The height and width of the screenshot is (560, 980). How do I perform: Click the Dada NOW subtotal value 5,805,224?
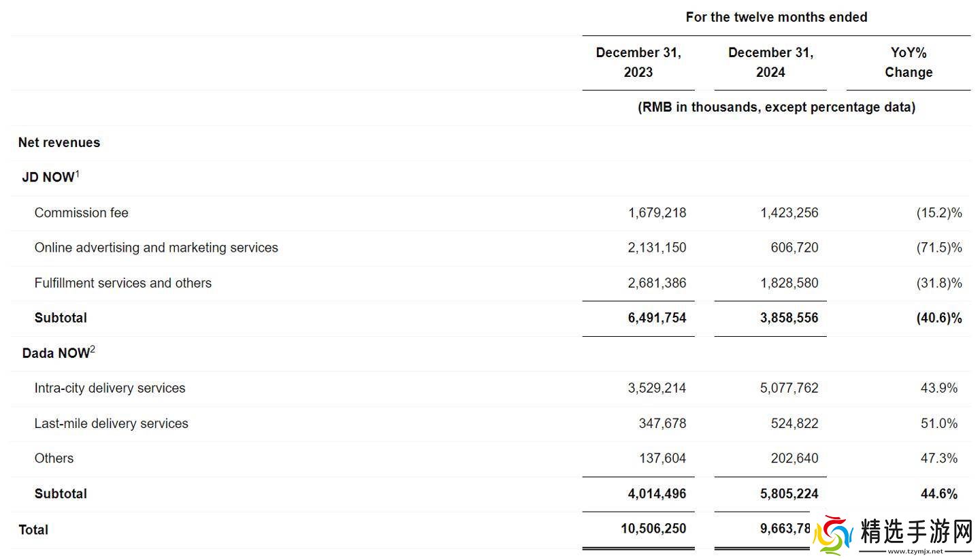click(789, 493)
